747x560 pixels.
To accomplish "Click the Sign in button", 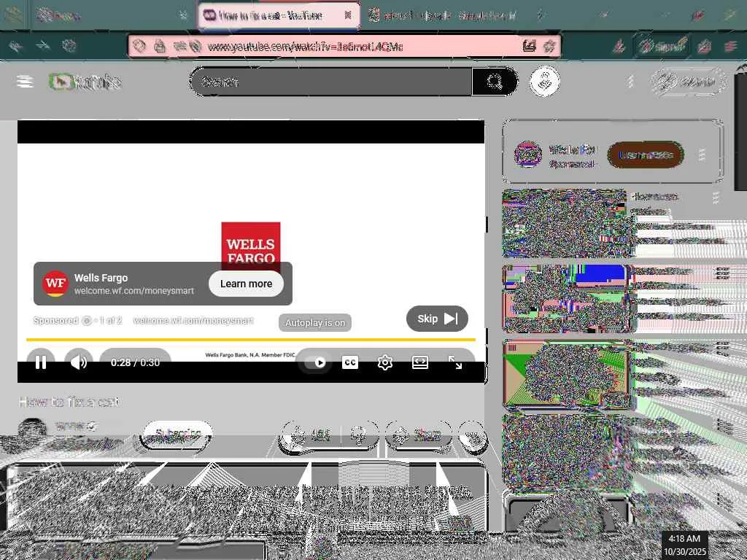I will (x=689, y=82).
